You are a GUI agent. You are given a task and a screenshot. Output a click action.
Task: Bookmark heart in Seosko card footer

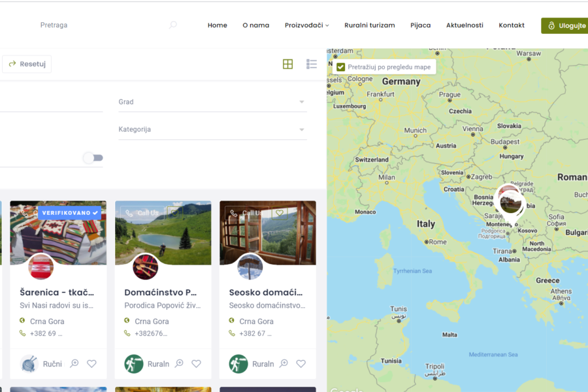[x=301, y=363]
